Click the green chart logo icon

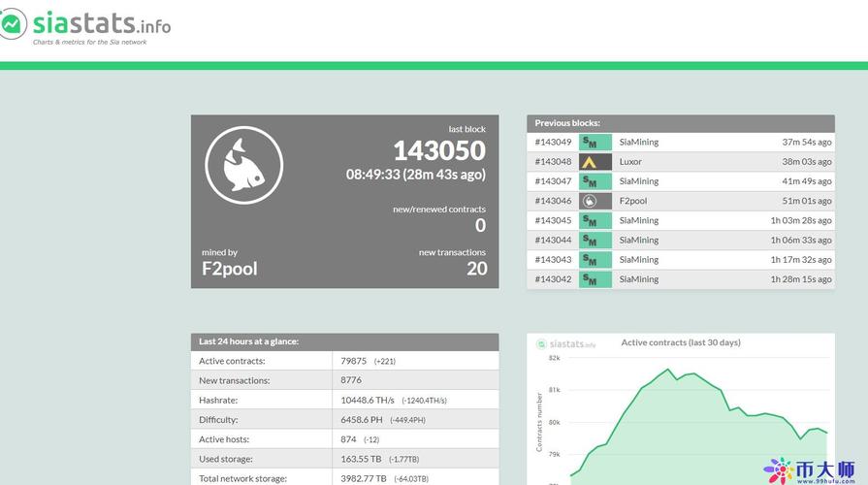(13, 24)
